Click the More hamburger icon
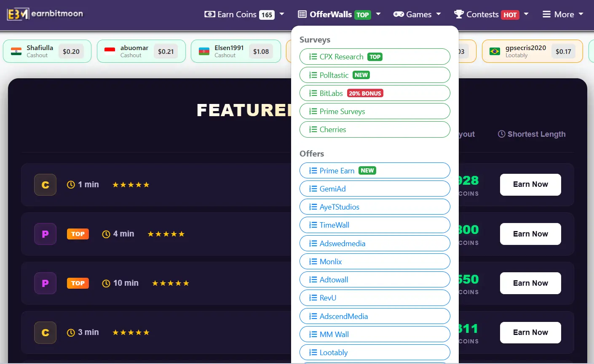 (x=546, y=14)
